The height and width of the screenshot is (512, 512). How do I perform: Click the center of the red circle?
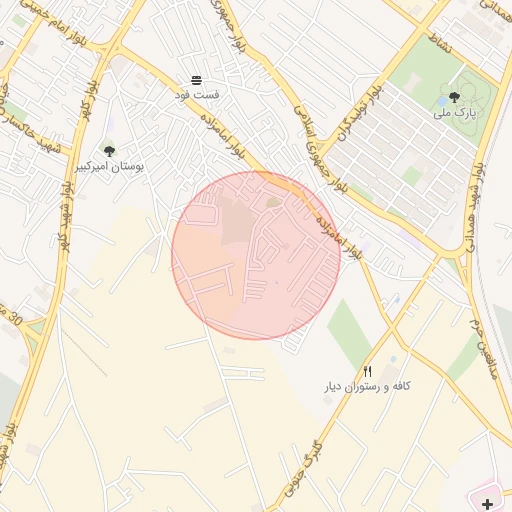[x=256, y=256]
